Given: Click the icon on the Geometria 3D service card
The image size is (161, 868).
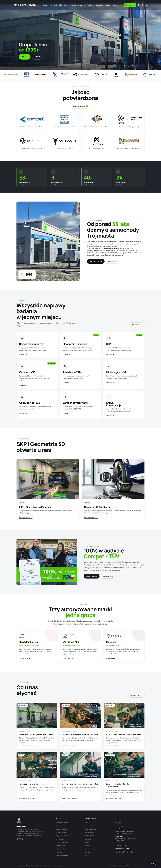Looking at the screenshot, I should (x=22, y=366).
